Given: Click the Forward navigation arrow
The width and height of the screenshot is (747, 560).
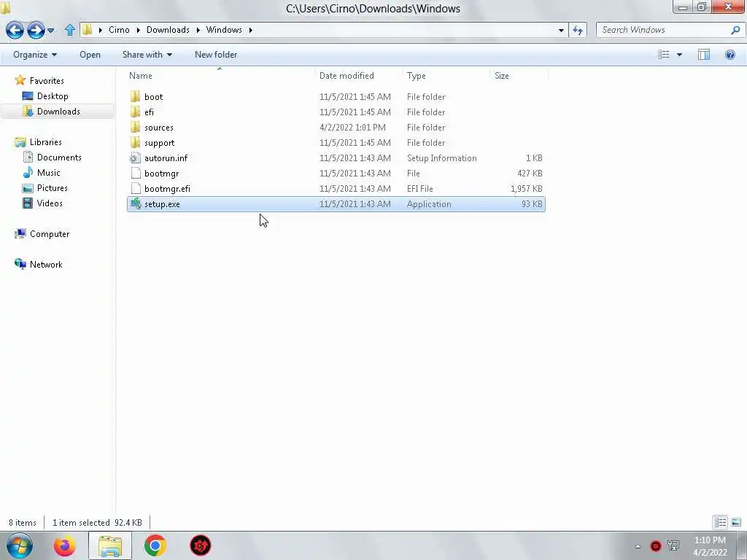Looking at the screenshot, I should [36, 30].
